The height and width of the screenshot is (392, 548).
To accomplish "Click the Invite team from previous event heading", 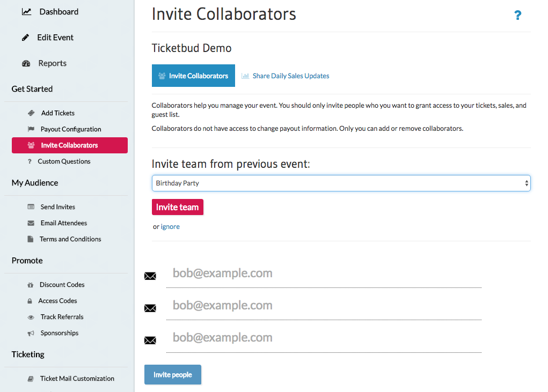I will click(231, 164).
